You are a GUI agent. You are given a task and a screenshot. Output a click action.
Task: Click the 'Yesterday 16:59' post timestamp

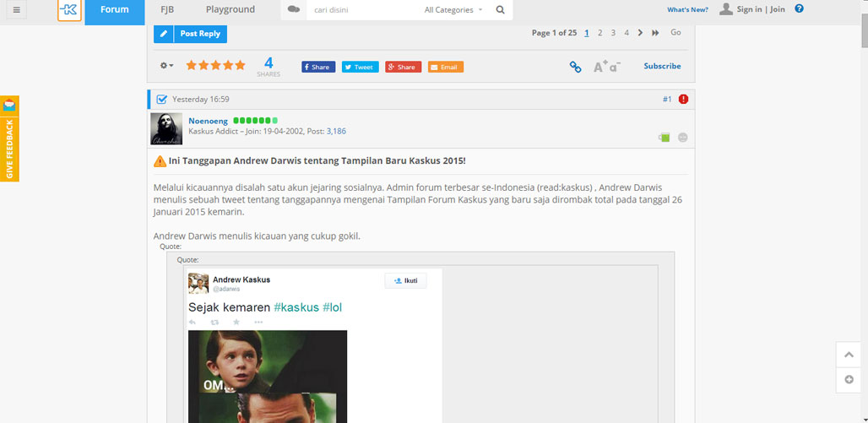[x=200, y=100]
